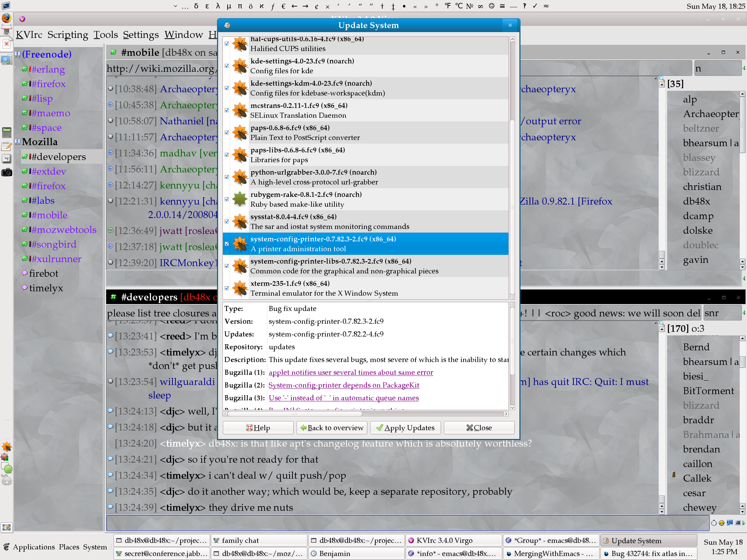Screen dimensions: 747x560
Task: Click the rubygem-rake green package icon
Action: 240,199
